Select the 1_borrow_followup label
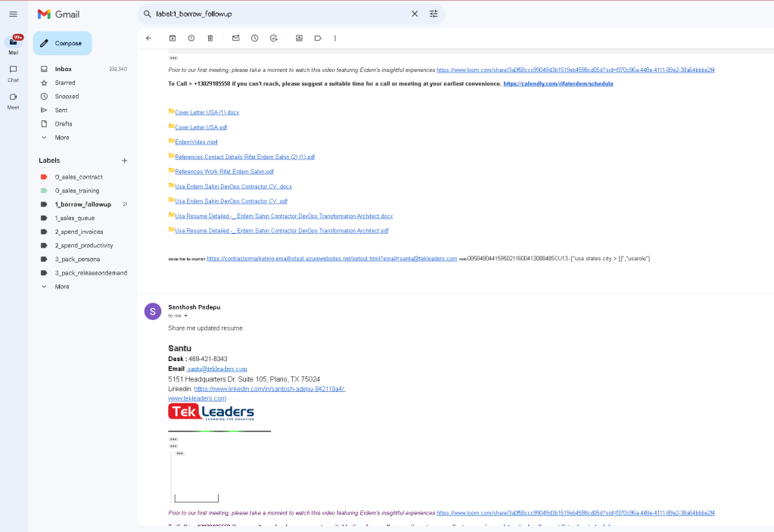The height and width of the screenshot is (532, 774). [x=83, y=204]
